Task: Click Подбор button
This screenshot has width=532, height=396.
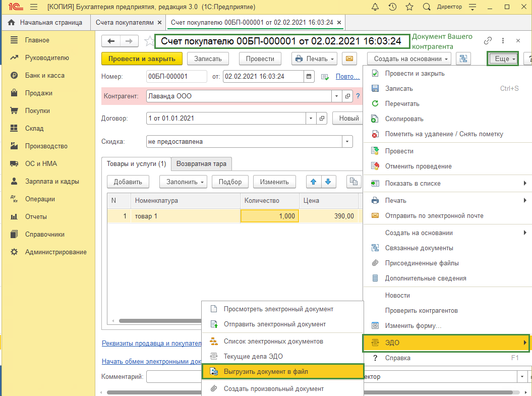Action: 230,182
